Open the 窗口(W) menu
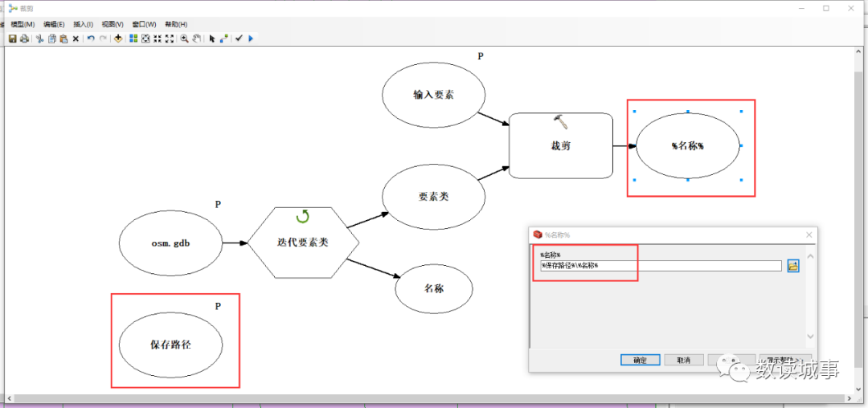This screenshot has height=408, width=868. point(144,24)
